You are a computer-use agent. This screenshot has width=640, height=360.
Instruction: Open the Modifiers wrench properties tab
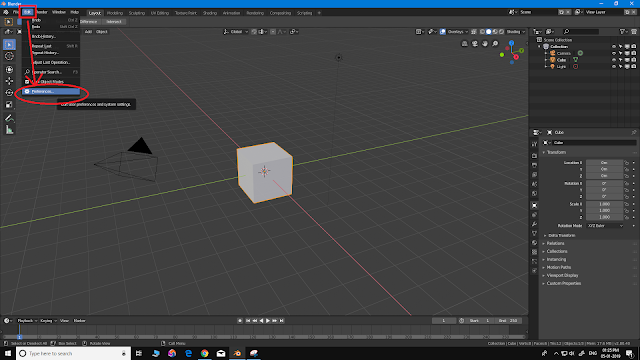pyautogui.click(x=534, y=224)
